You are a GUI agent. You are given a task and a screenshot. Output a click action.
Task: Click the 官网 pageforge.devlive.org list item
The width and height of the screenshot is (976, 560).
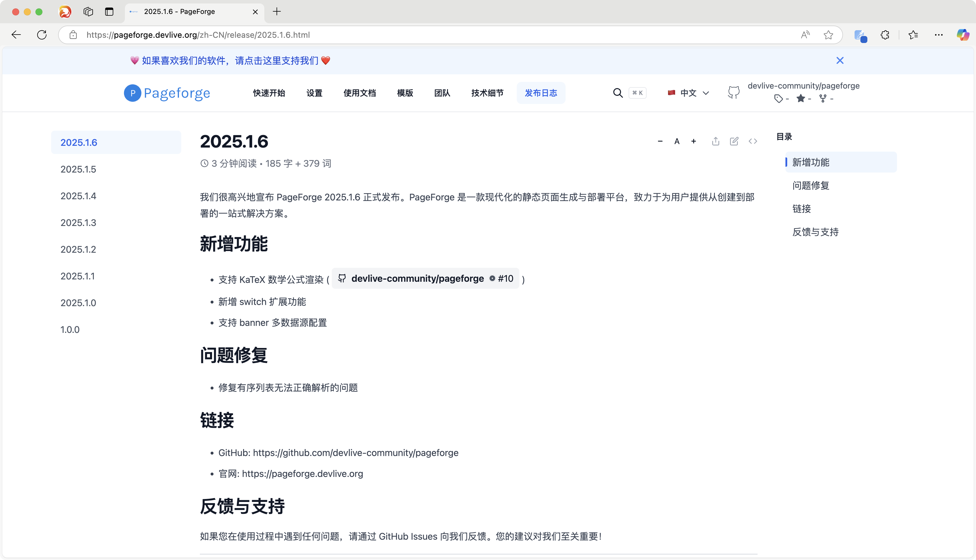tap(291, 474)
